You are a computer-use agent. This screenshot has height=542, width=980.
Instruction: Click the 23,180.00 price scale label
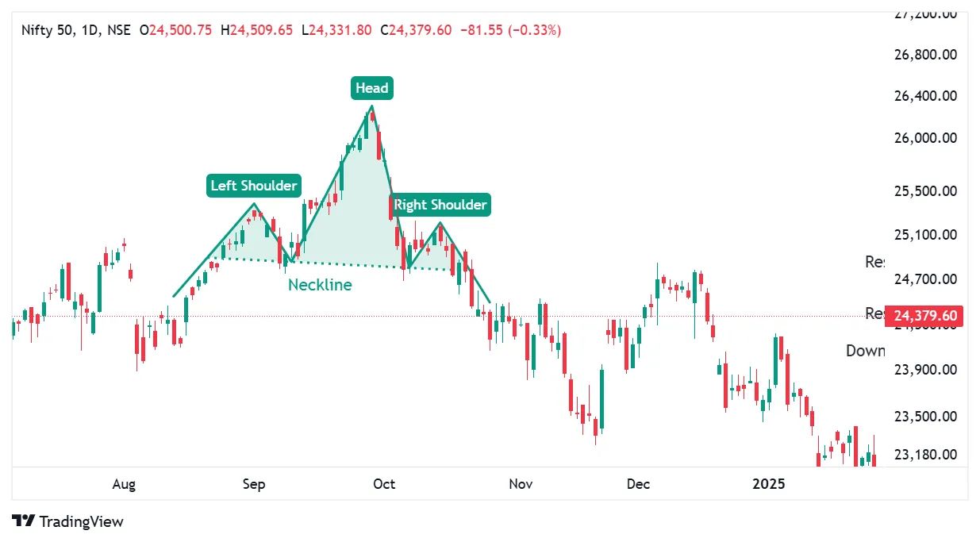coord(925,455)
